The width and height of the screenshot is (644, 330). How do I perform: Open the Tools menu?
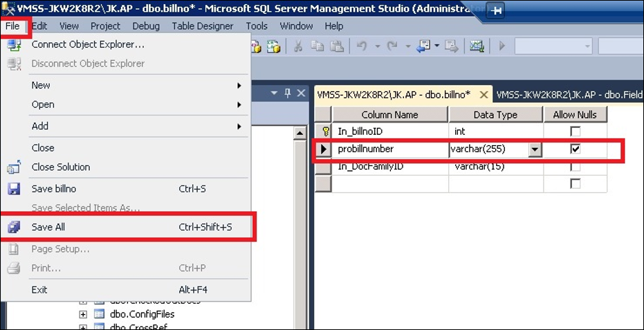[257, 26]
